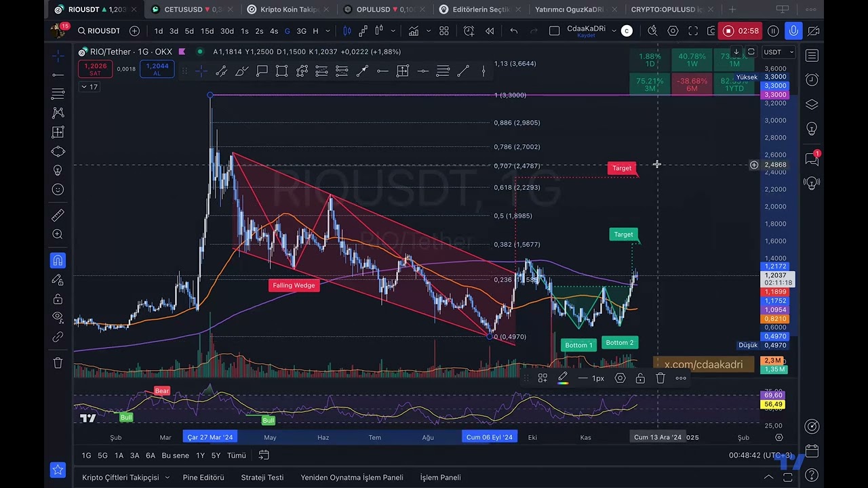Click the RIOUSDT symbol search box
Viewport: 868px width, 488px height.
click(99, 31)
